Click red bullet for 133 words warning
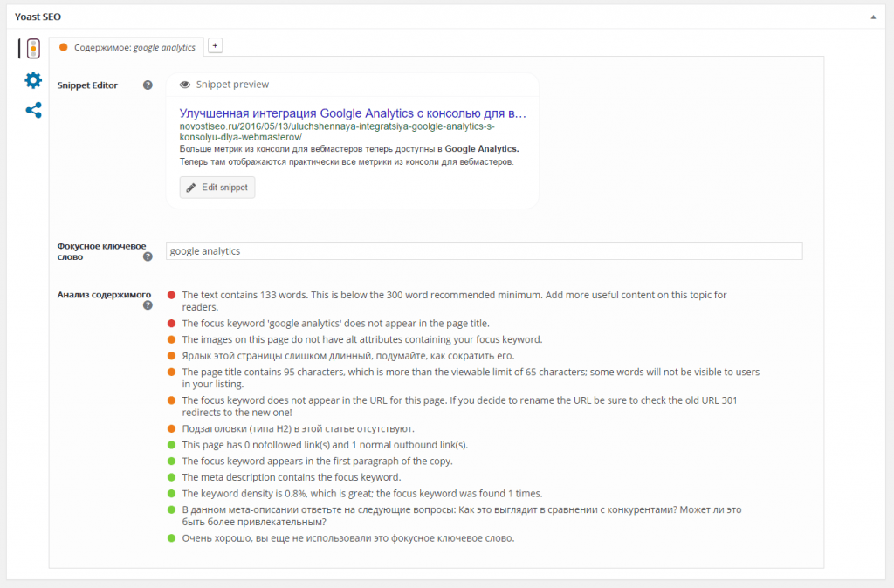894x588 pixels. coord(171,295)
